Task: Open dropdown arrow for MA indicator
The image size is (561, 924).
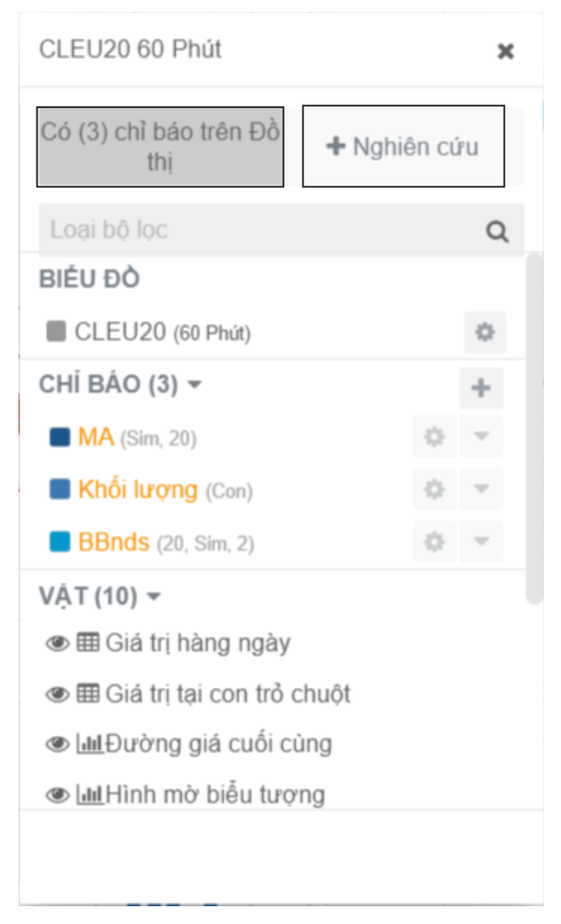Action: tap(481, 437)
